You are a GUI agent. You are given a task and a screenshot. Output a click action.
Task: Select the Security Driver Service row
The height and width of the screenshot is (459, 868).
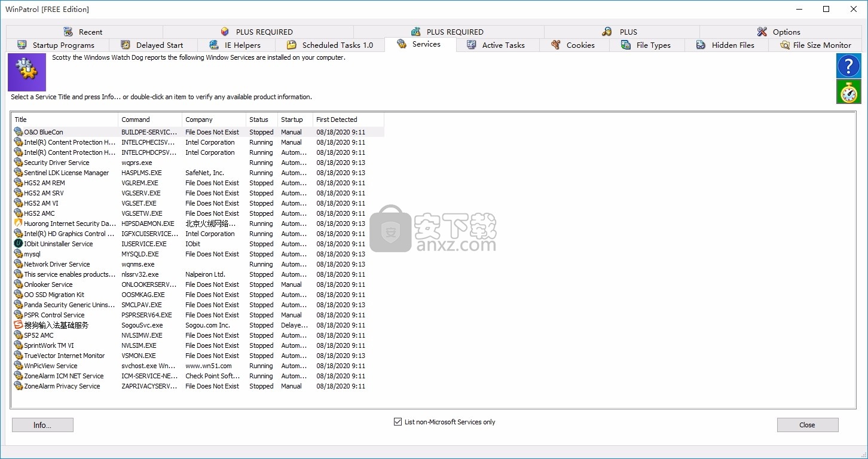198,163
